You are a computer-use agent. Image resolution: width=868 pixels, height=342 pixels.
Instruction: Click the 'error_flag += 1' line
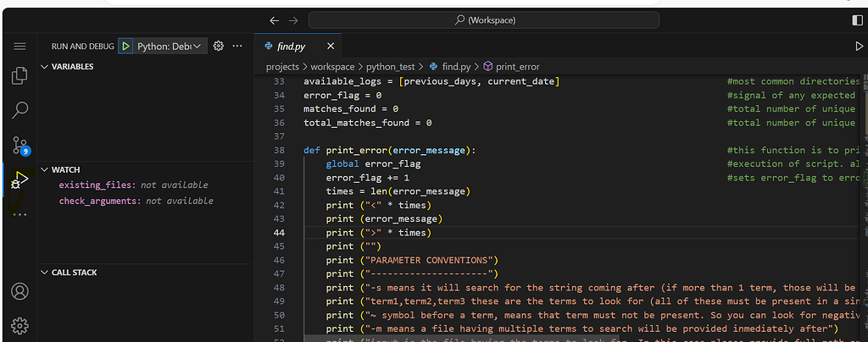click(x=368, y=178)
